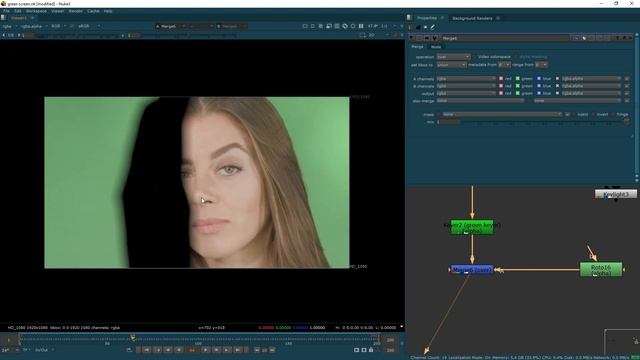Click play forward button
640x360 pixels.
point(206,350)
